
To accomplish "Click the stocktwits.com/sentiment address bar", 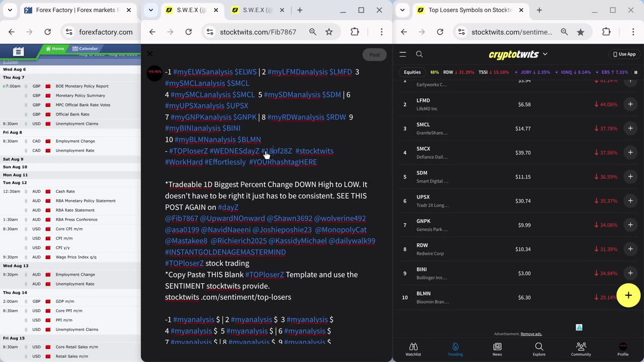I will coord(512,32).
